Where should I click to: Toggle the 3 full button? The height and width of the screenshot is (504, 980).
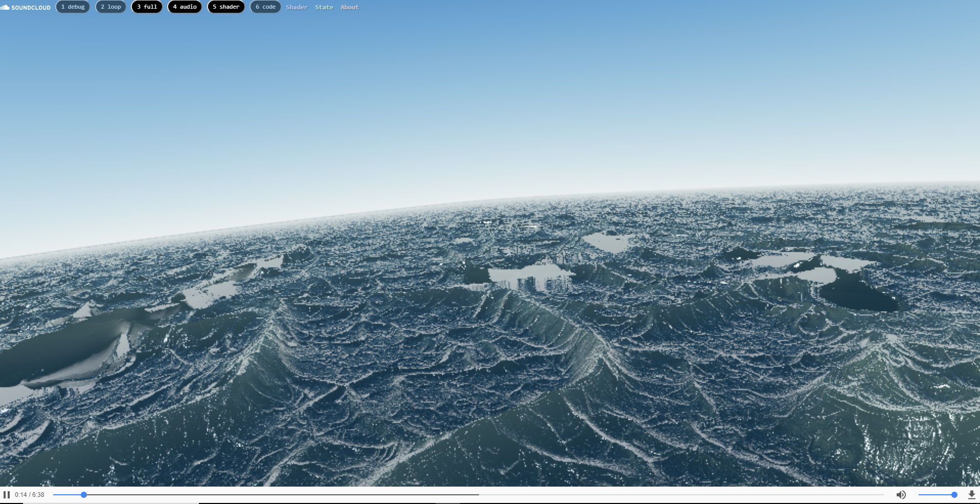[147, 7]
